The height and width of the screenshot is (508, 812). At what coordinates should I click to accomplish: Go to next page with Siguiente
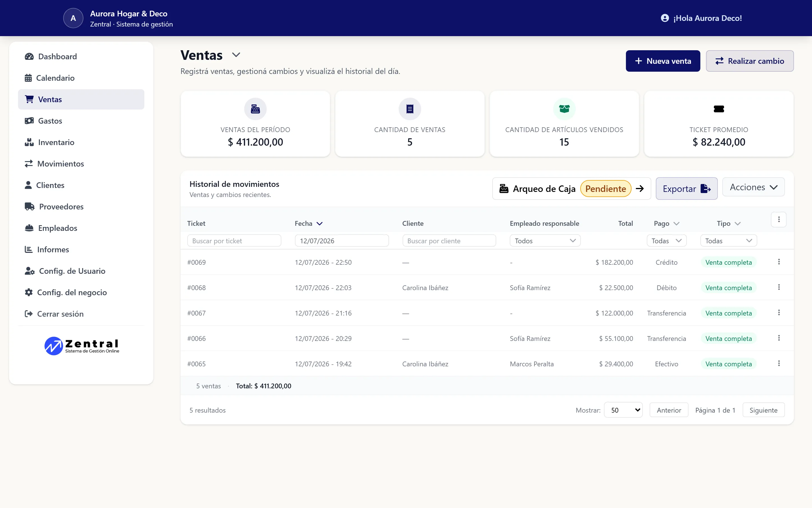763,410
